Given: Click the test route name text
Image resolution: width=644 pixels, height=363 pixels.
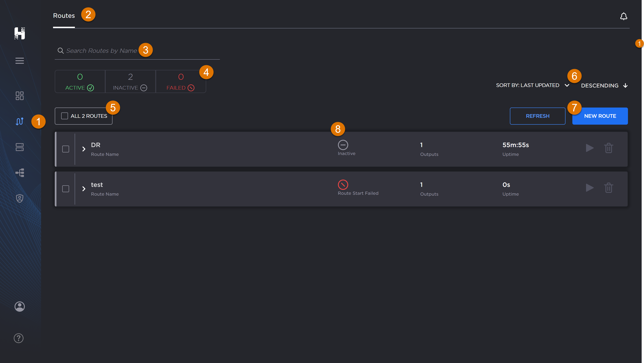Looking at the screenshot, I should click(x=97, y=185).
